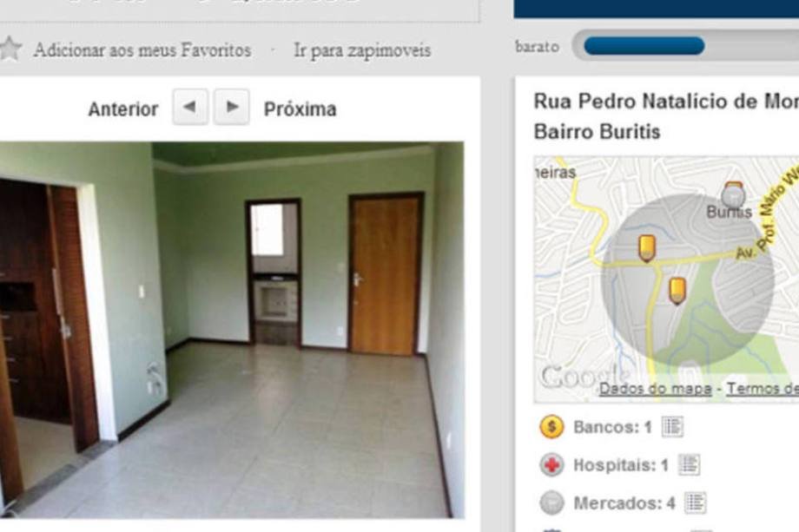The image size is (799, 532).
Task: Open the Termos de uso map link
Action: click(763, 389)
